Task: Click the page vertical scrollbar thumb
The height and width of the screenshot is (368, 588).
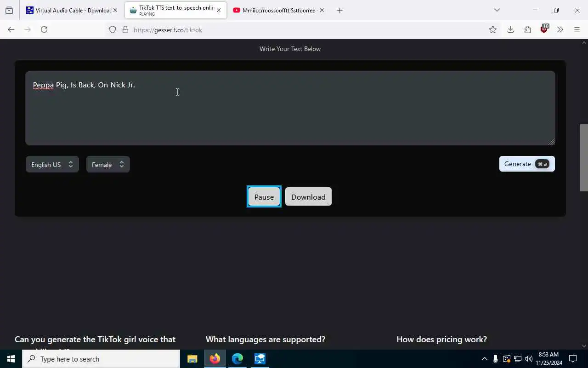Action: click(x=584, y=157)
